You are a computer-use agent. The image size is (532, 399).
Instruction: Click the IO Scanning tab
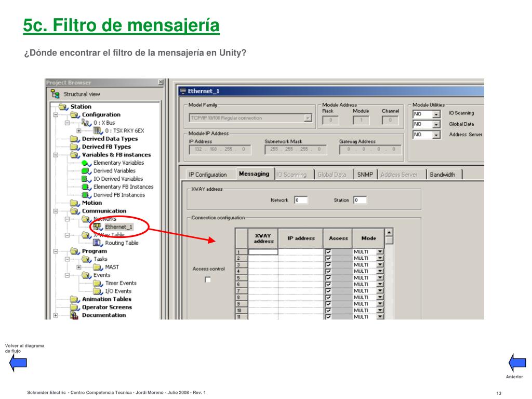coord(292,175)
